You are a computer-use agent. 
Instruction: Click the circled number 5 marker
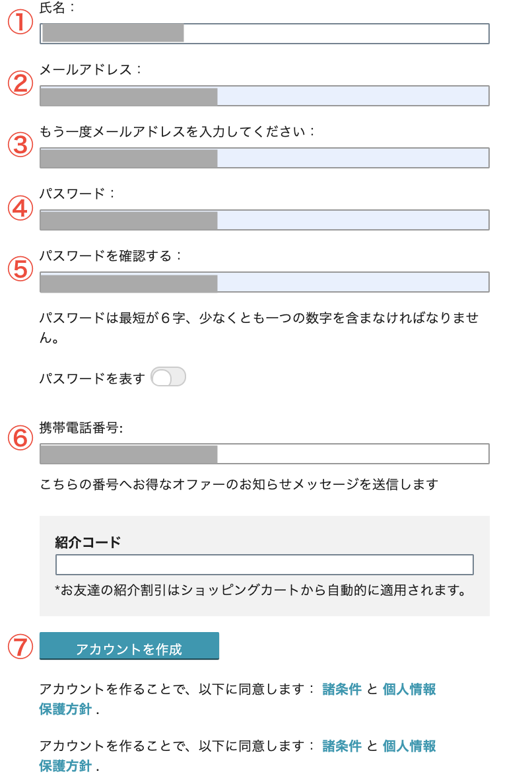pos(20,269)
